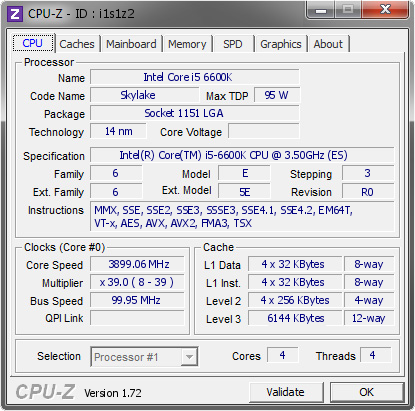Switch to the Caches tab

pos(77,44)
